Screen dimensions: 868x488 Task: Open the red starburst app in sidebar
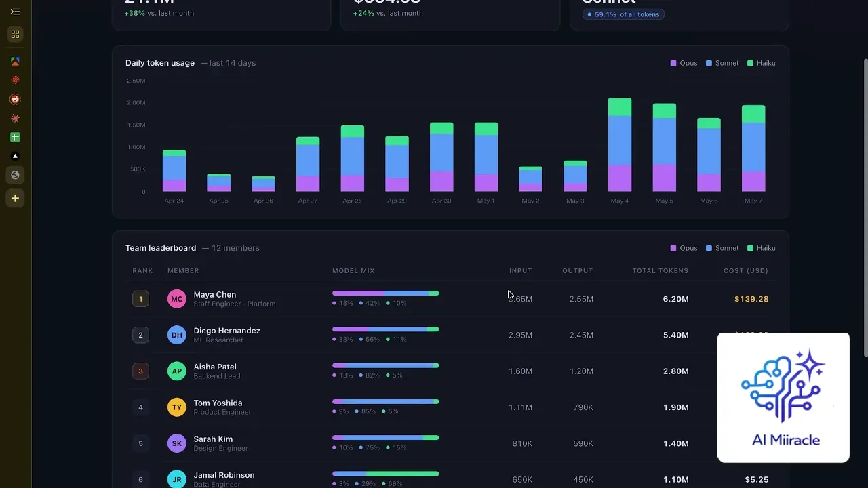[15, 118]
